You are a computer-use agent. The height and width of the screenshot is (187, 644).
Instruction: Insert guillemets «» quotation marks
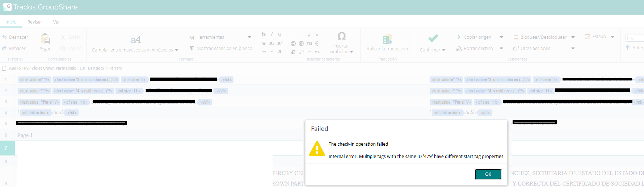(317, 52)
